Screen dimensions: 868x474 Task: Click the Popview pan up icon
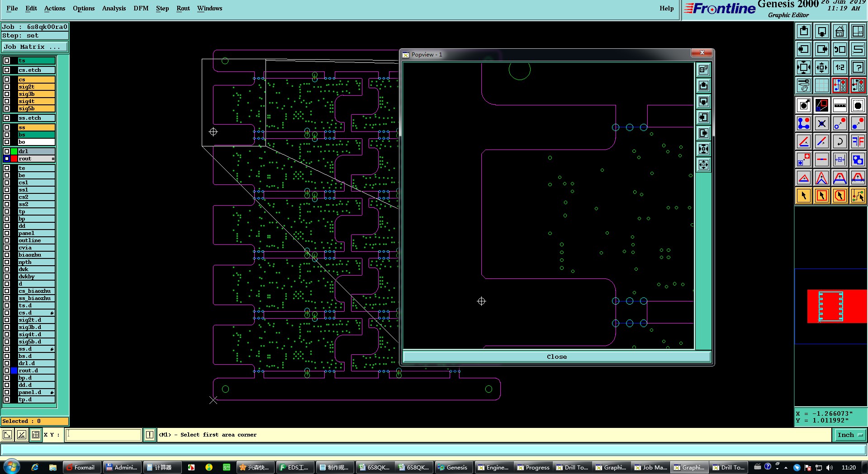[x=703, y=85]
